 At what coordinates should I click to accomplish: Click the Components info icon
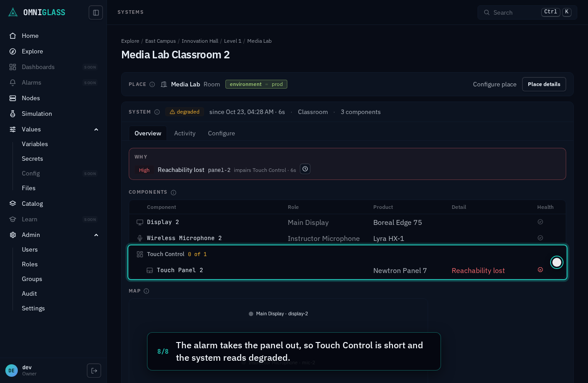174,192
